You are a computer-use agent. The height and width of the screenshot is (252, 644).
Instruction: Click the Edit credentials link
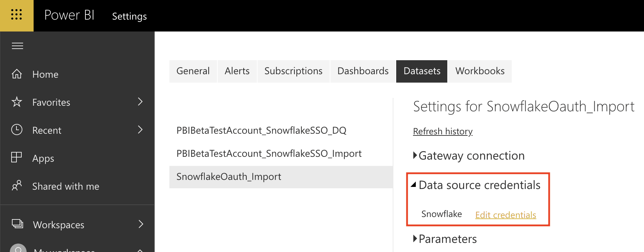click(505, 215)
